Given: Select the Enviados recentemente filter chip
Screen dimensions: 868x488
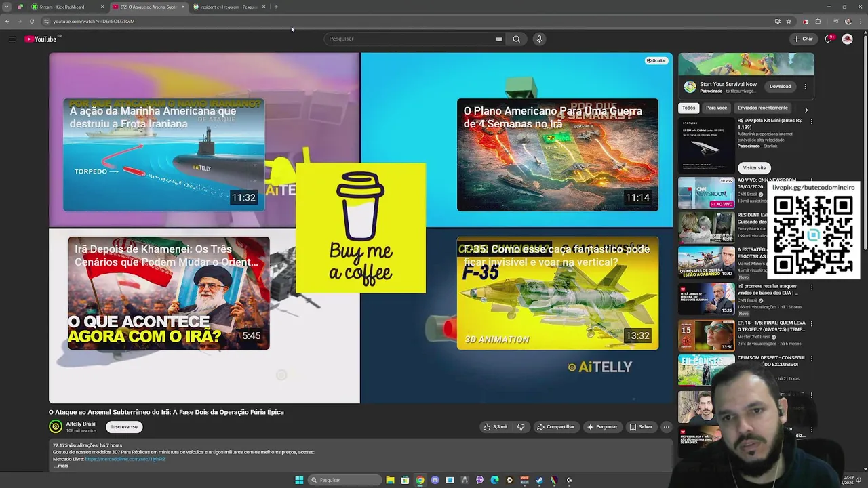Looking at the screenshot, I should pyautogui.click(x=763, y=108).
